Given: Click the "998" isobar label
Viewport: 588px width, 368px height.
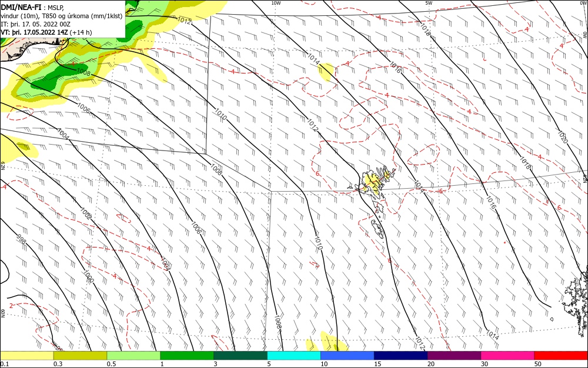Looking at the screenshot, I should point(22,240).
